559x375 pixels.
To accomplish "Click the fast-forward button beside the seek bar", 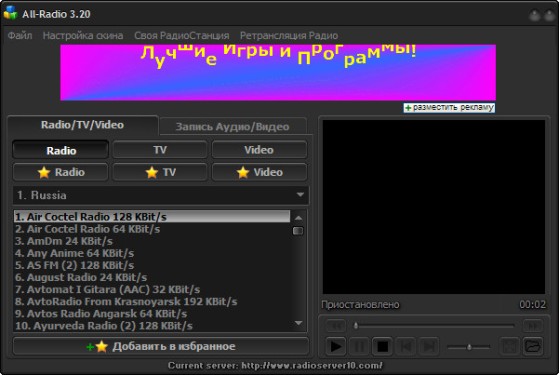I will (533, 325).
